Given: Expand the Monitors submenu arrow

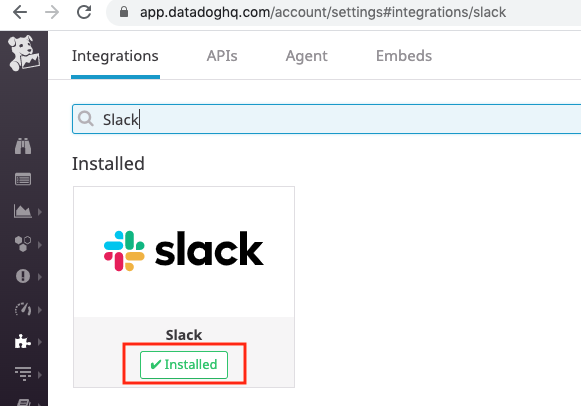Looking at the screenshot, I should point(40,277).
